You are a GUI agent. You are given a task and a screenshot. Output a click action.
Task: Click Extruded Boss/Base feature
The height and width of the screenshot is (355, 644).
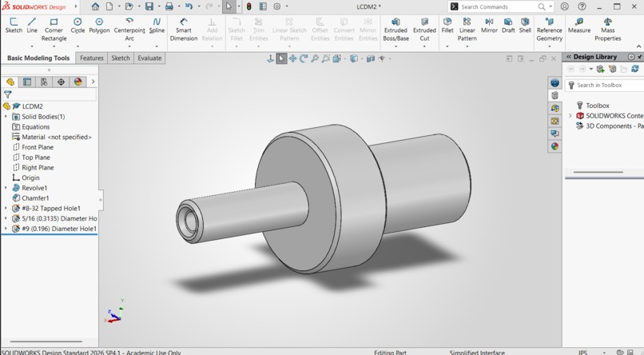tap(396, 30)
